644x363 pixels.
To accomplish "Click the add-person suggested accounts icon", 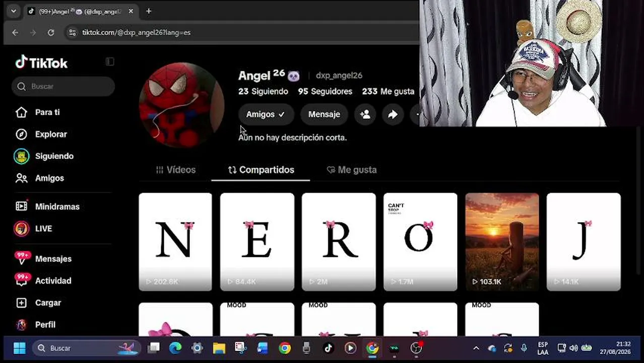I will pos(365,114).
